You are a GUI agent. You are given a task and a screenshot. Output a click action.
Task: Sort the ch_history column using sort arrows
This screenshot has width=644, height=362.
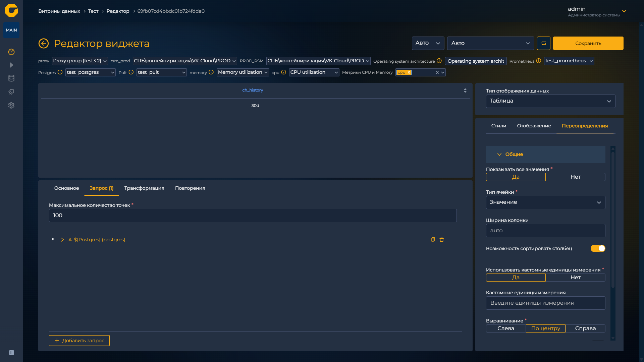pos(465,90)
